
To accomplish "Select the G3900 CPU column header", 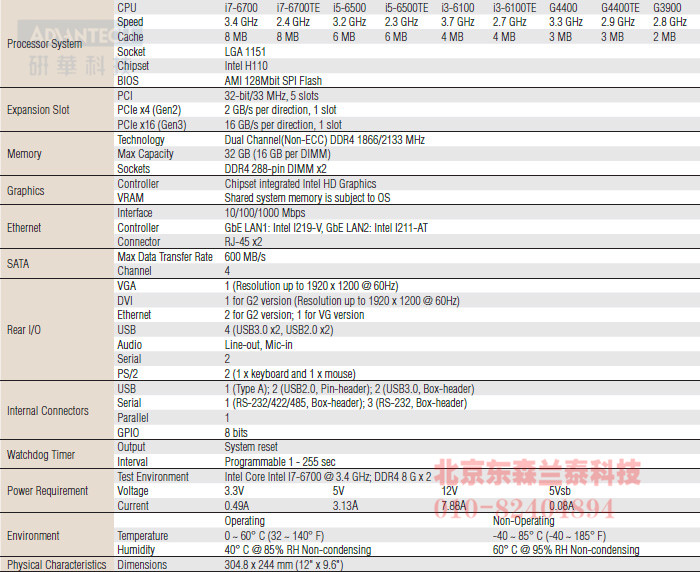I will tap(667, 7).
